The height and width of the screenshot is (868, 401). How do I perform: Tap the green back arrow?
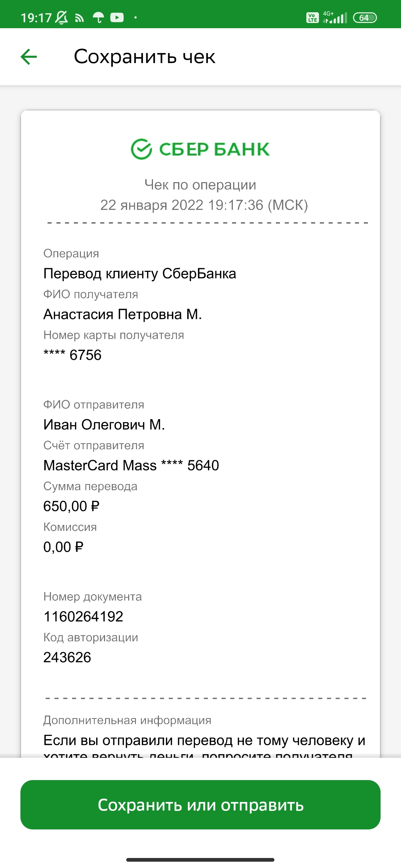[x=29, y=57]
